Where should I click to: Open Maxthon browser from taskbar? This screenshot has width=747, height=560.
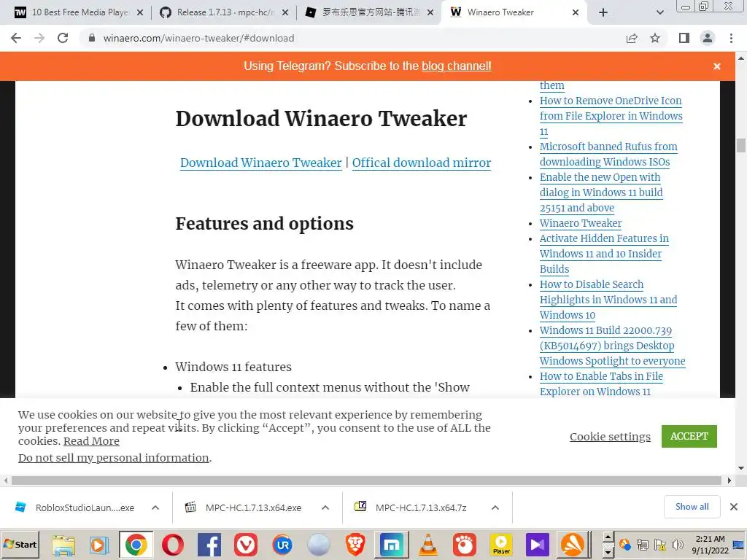pyautogui.click(x=391, y=545)
